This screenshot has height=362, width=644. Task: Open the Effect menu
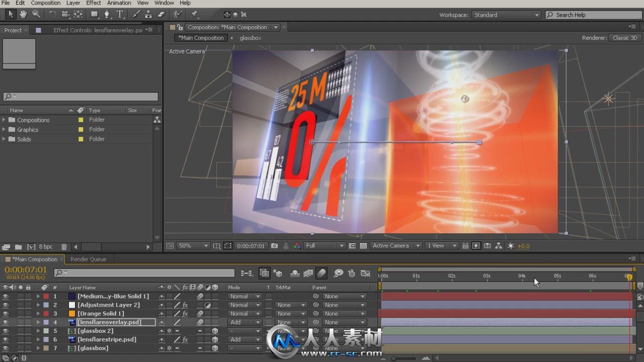94,3
